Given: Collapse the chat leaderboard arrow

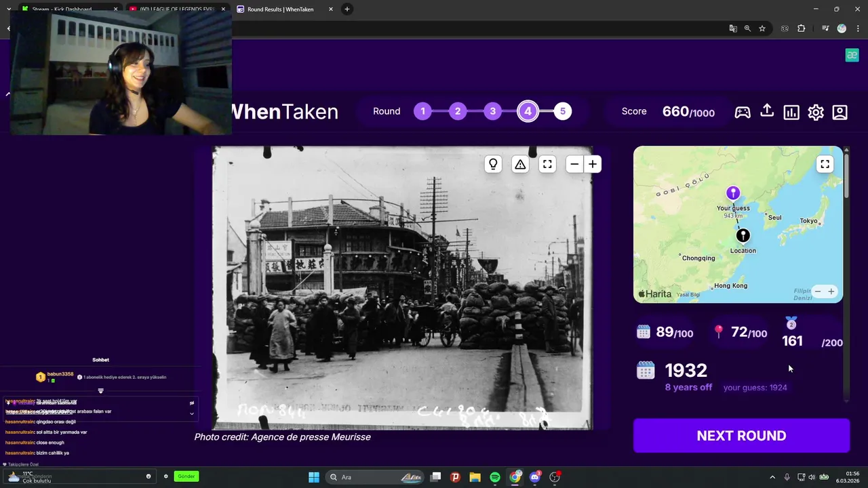Looking at the screenshot, I should pos(100,391).
